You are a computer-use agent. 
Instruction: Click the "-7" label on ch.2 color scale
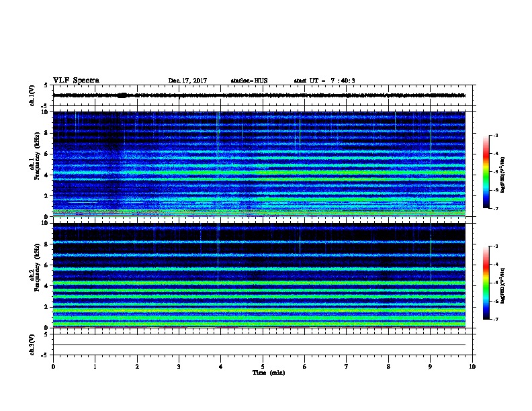pyautogui.click(x=495, y=320)
